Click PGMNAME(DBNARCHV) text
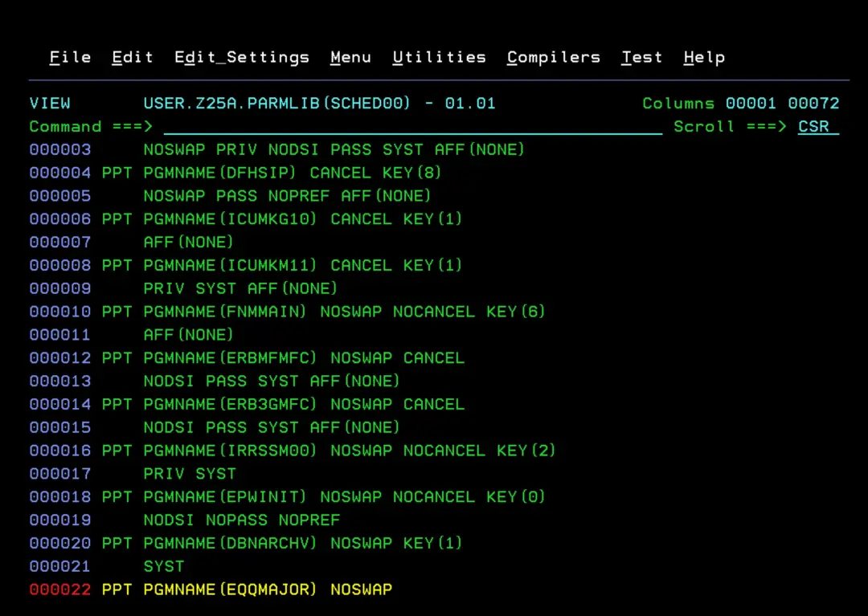 pos(231,544)
